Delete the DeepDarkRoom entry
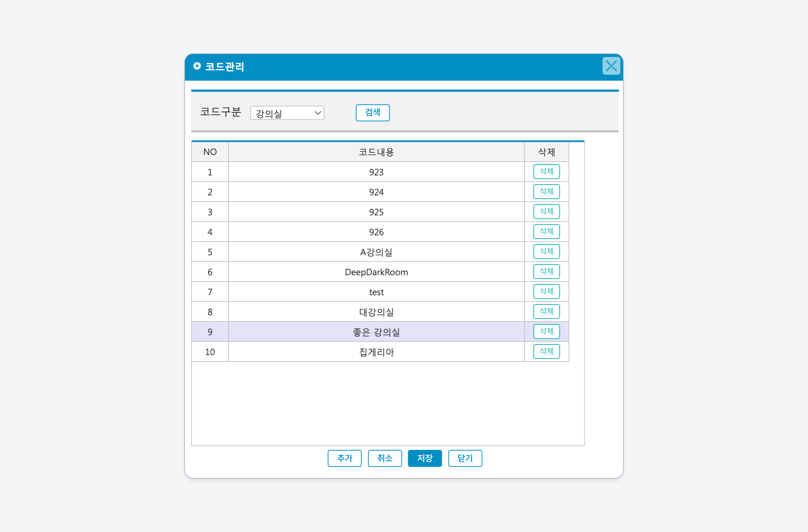 (546, 272)
